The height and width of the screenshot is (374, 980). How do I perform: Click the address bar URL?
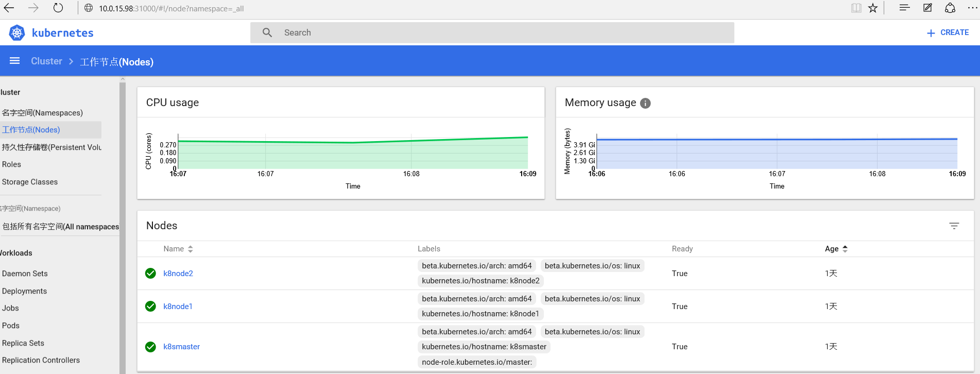pyautogui.click(x=171, y=9)
